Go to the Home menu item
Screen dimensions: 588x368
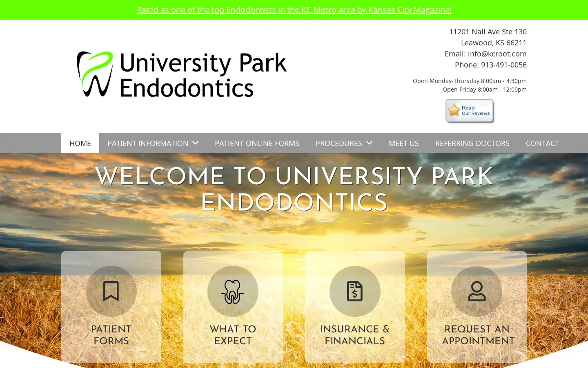click(x=80, y=143)
